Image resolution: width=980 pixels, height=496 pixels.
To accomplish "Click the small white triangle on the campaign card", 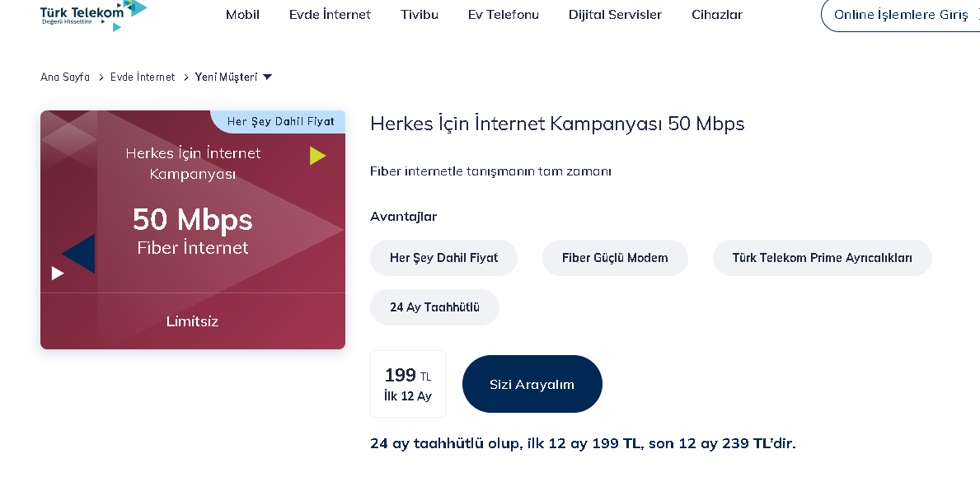I will (57, 273).
